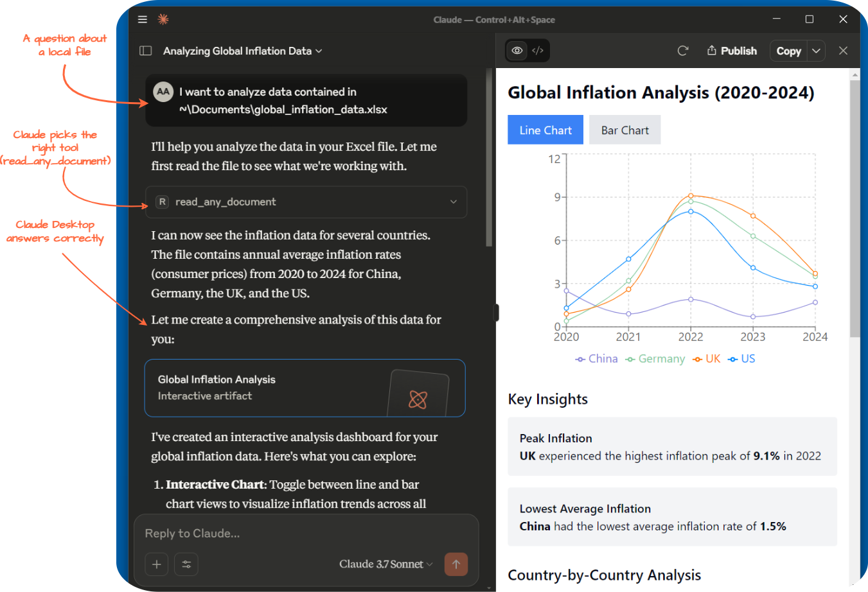Click the orange send arrow button
The height and width of the screenshot is (592, 868).
(456, 564)
